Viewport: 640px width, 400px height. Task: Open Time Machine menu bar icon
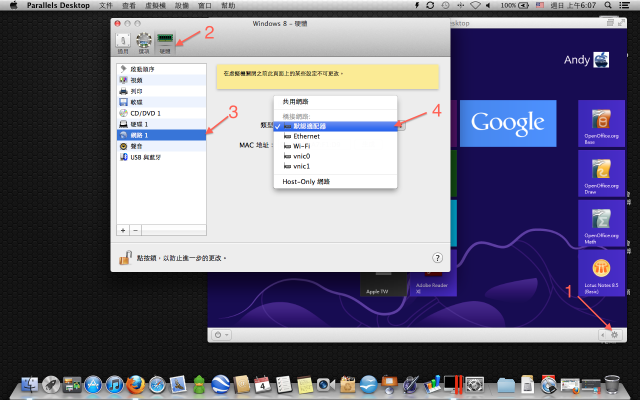(445, 5)
